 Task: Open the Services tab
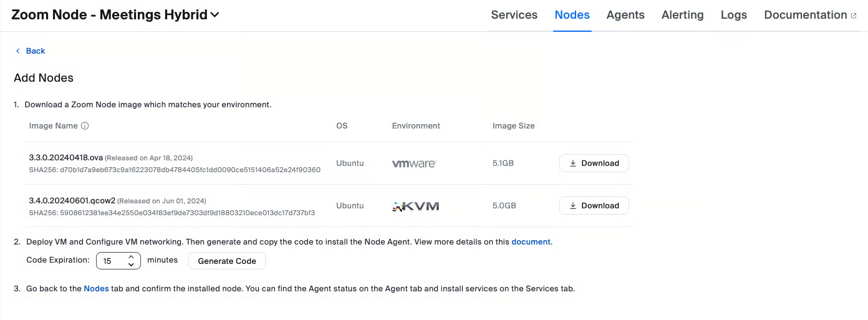tap(514, 15)
